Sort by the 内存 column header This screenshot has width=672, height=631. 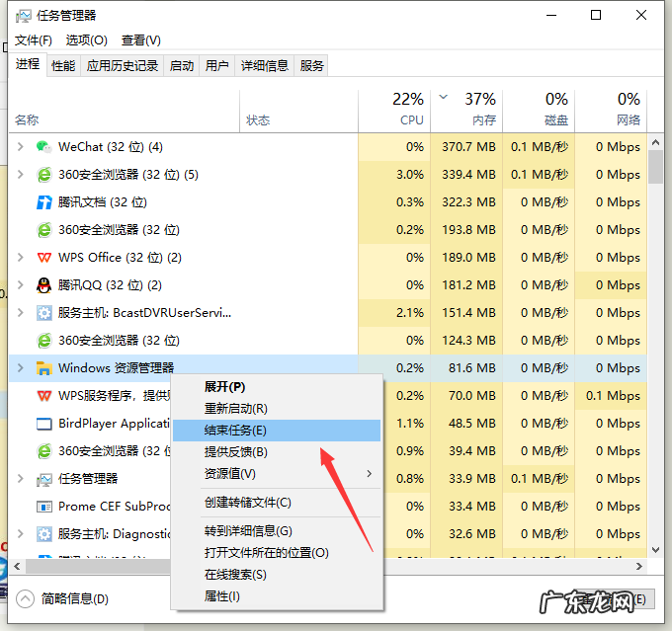coord(466,111)
